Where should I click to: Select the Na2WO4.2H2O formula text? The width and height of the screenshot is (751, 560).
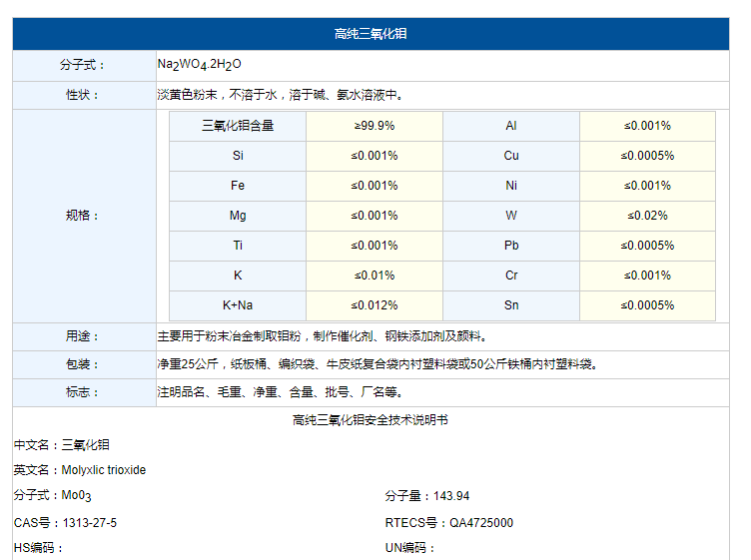[x=200, y=65]
